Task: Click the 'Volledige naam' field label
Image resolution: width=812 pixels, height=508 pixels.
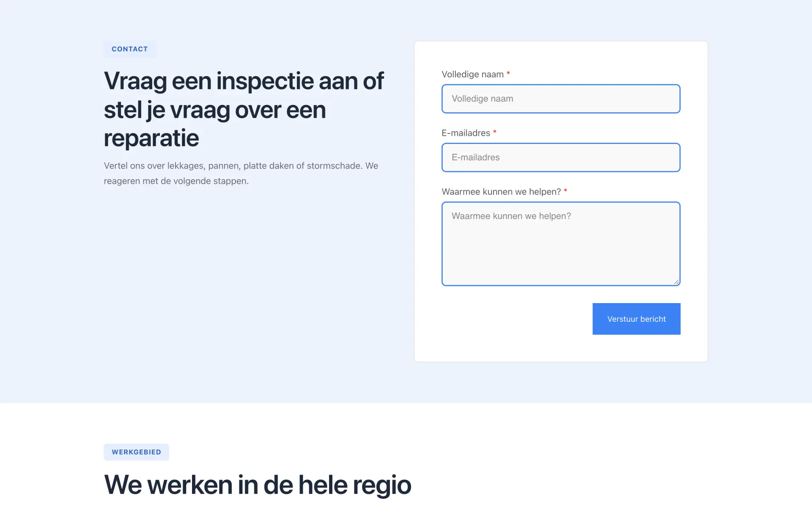Action: [x=472, y=75]
